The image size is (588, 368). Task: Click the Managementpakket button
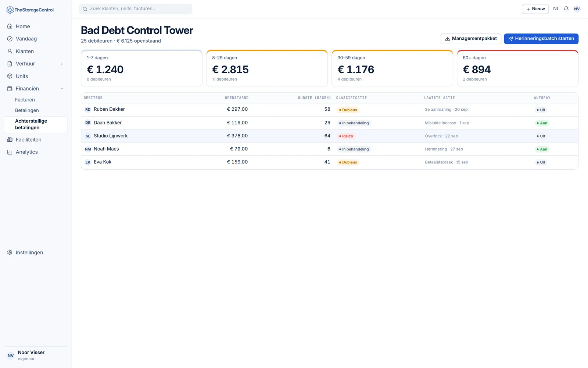pos(471,39)
